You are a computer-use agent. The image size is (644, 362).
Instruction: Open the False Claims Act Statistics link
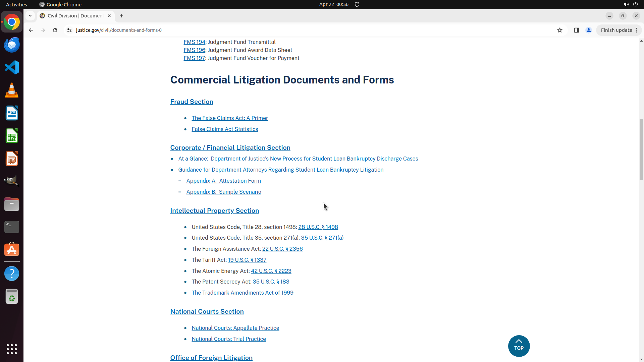pyautogui.click(x=225, y=129)
